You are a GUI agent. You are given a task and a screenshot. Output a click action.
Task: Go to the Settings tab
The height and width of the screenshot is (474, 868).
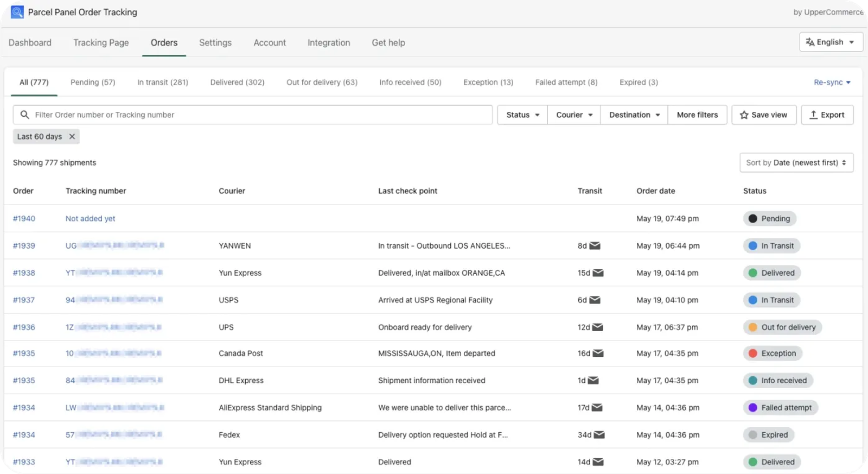tap(215, 42)
